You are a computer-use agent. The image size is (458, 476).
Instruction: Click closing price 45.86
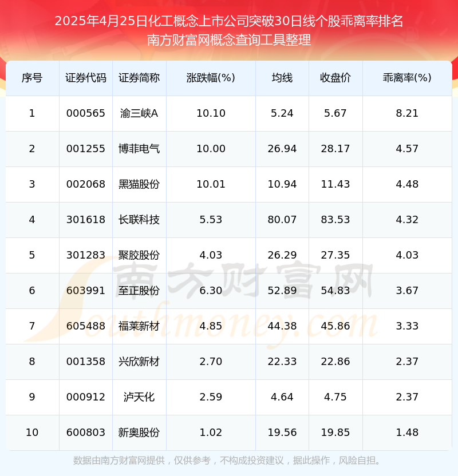(x=335, y=326)
